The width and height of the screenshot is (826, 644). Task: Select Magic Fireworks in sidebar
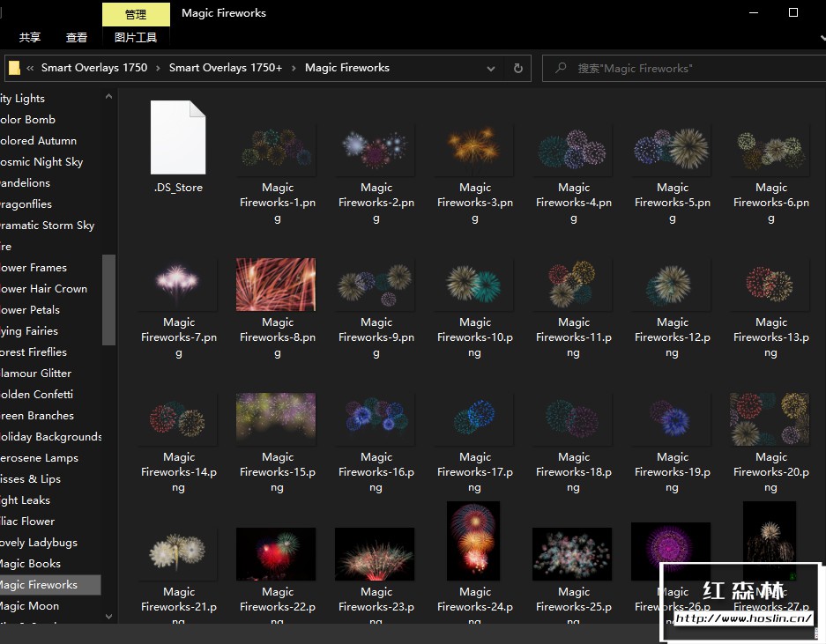click(50, 585)
